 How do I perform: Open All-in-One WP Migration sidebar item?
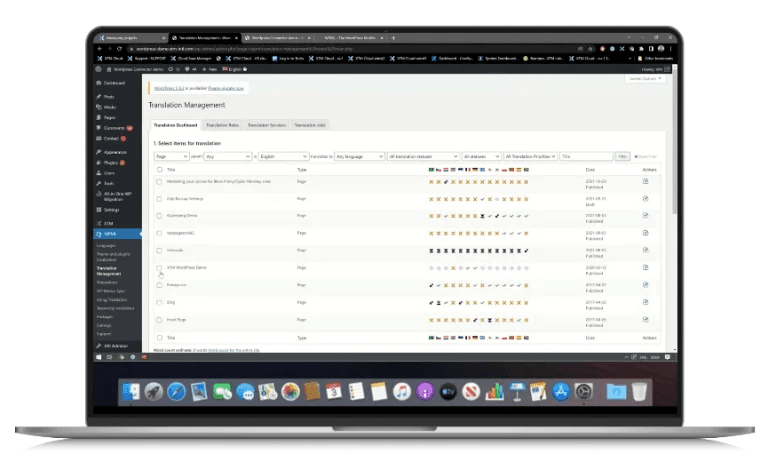[x=117, y=196]
